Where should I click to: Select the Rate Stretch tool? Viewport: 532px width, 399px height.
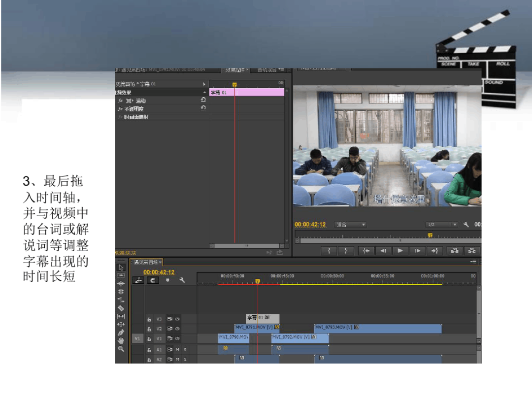pyautogui.click(x=121, y=299)
